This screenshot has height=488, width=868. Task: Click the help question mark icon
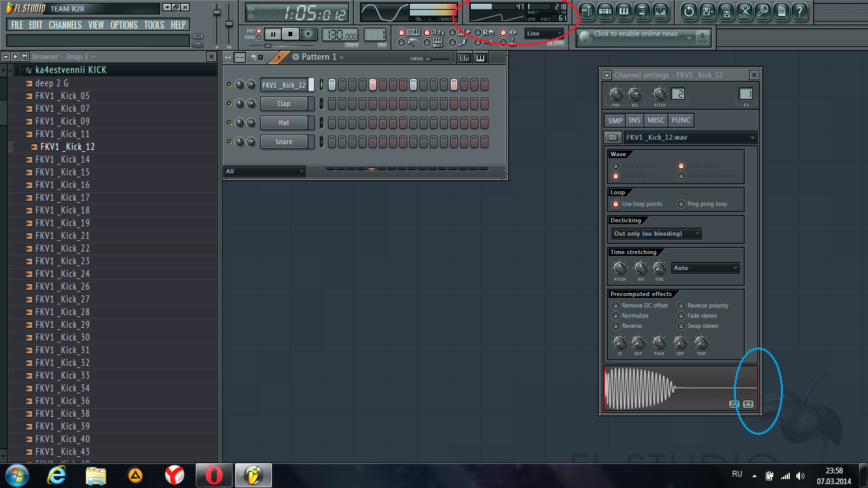(x=799, y=11)
